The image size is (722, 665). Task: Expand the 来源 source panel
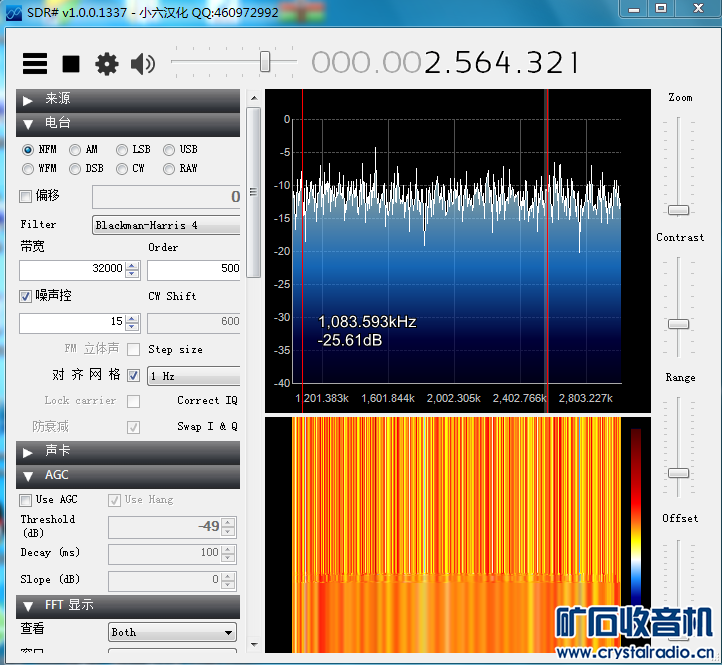tap(128, 100)
